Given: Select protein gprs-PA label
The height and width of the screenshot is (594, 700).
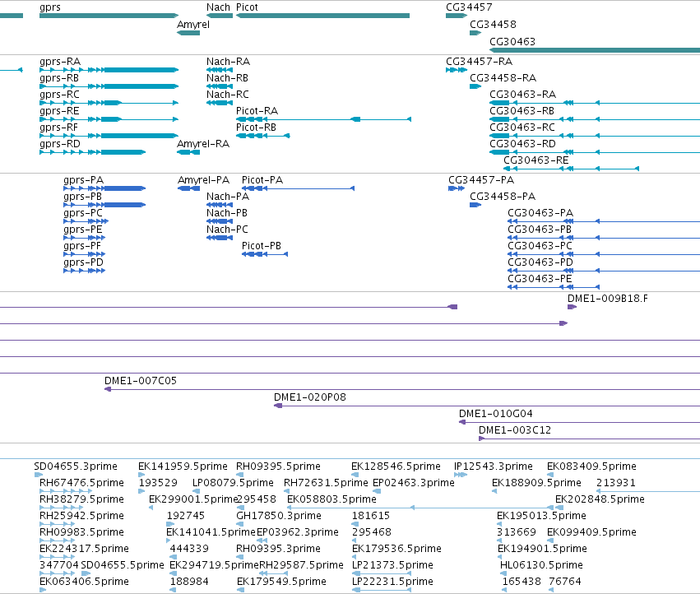Looking at the screenshot, I should [83, 180].
